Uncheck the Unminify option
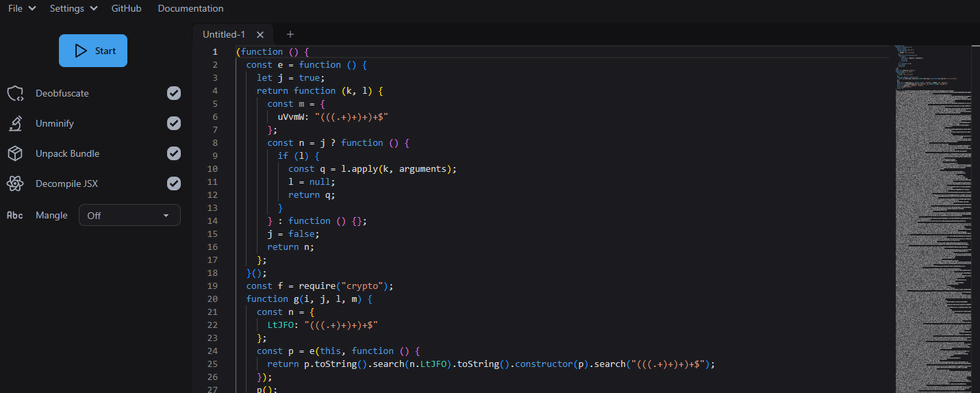980x393 pixels. 174,123
